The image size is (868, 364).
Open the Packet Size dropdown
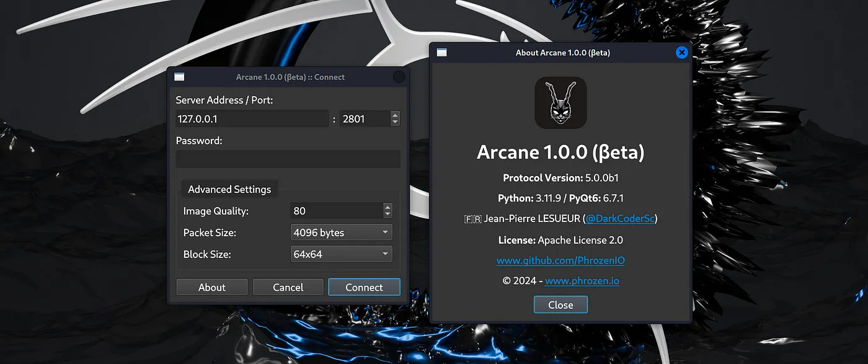[342, 233]
